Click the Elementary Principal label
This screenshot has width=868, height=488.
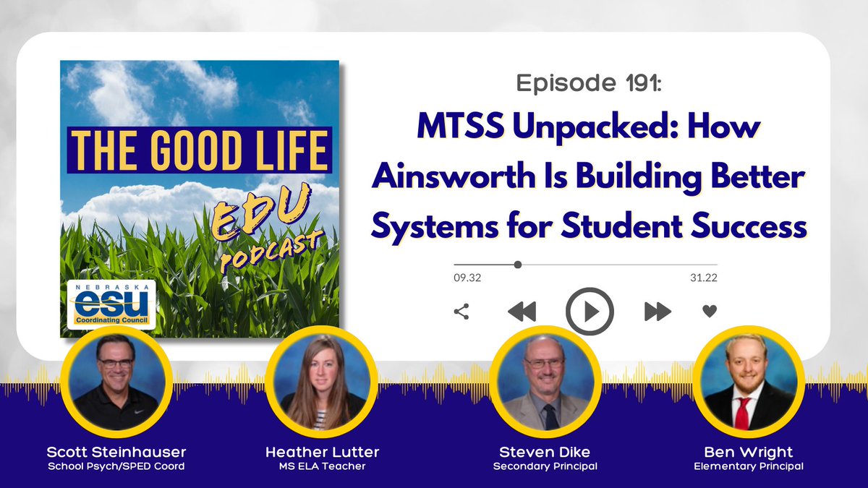(749, 466)
